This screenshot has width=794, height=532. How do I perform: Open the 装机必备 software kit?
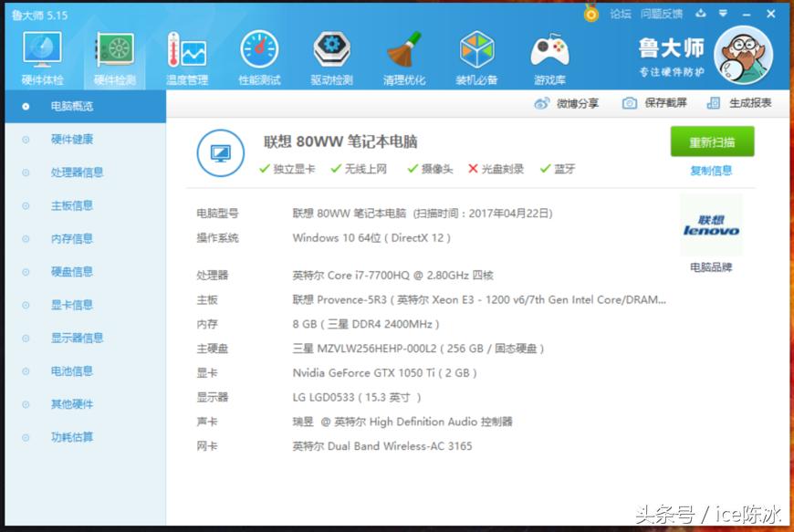476,55
